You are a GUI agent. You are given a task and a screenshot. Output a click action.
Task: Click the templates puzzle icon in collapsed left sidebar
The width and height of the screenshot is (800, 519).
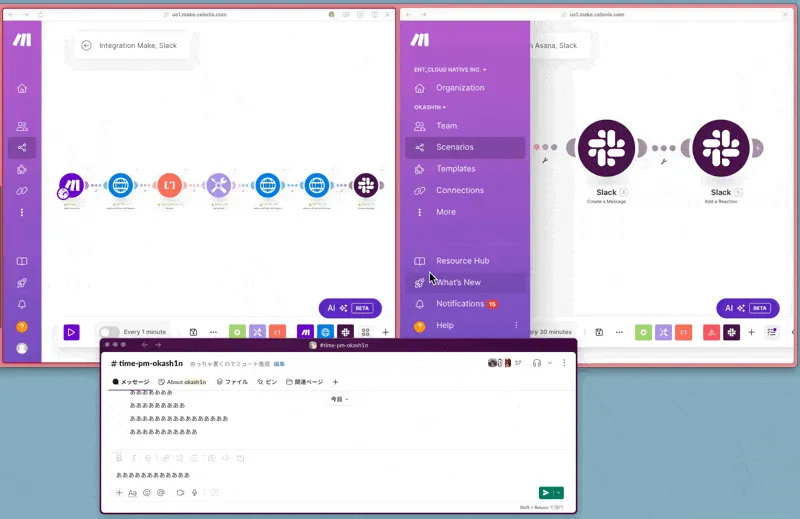(22, 169)
